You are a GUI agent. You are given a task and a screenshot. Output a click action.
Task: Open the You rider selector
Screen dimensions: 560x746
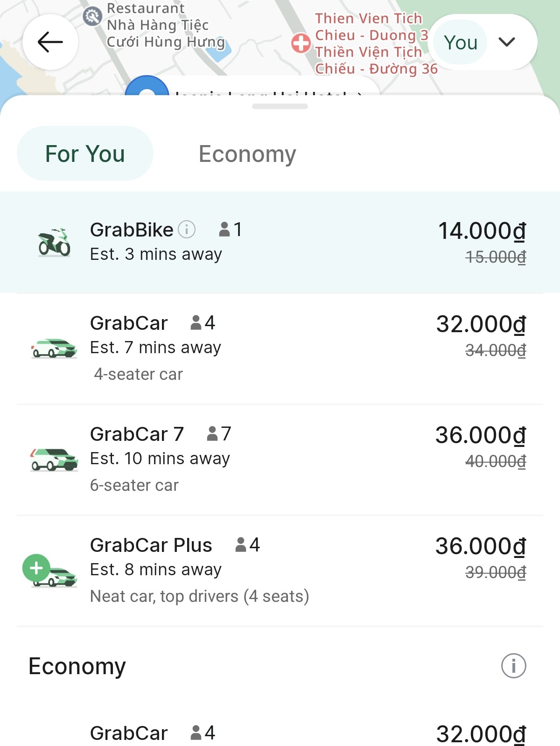[483, 42]
